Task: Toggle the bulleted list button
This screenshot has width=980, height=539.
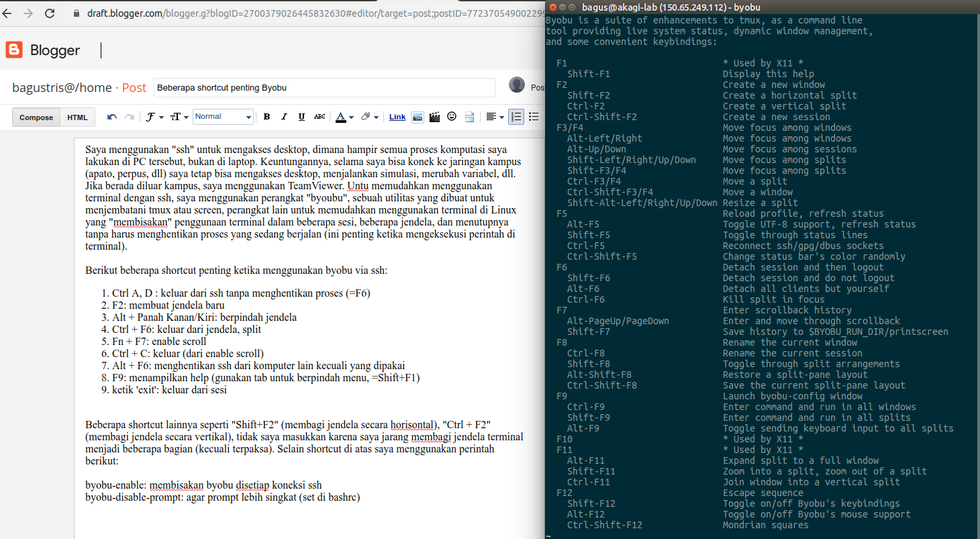Action: click(x=534, y=117)
